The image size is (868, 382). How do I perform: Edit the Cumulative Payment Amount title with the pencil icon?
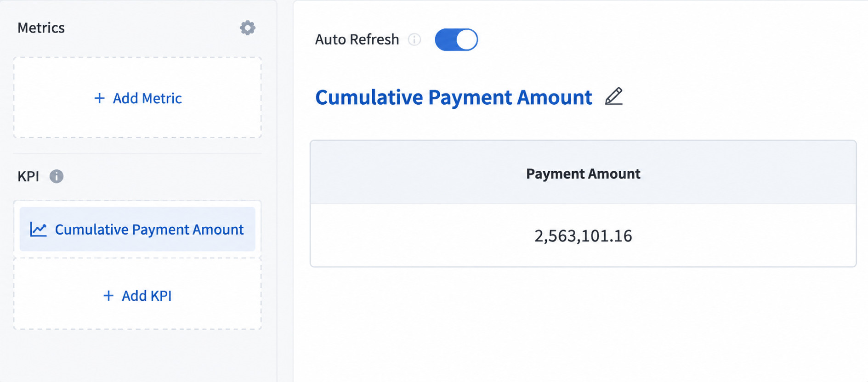pos(613,96)
